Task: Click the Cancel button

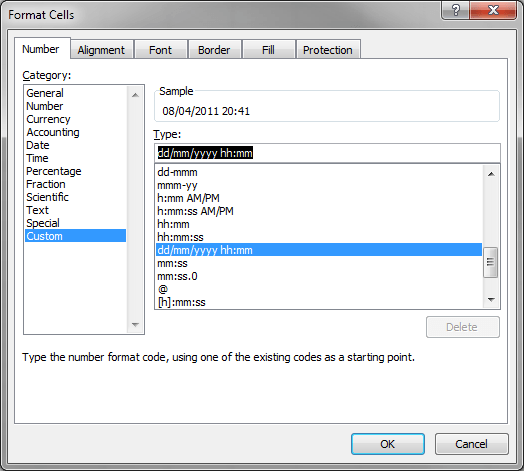Action: click(472, 444)
